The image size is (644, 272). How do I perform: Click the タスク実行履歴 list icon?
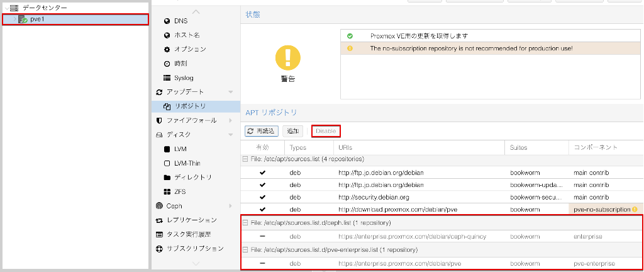tap(159, 234)
